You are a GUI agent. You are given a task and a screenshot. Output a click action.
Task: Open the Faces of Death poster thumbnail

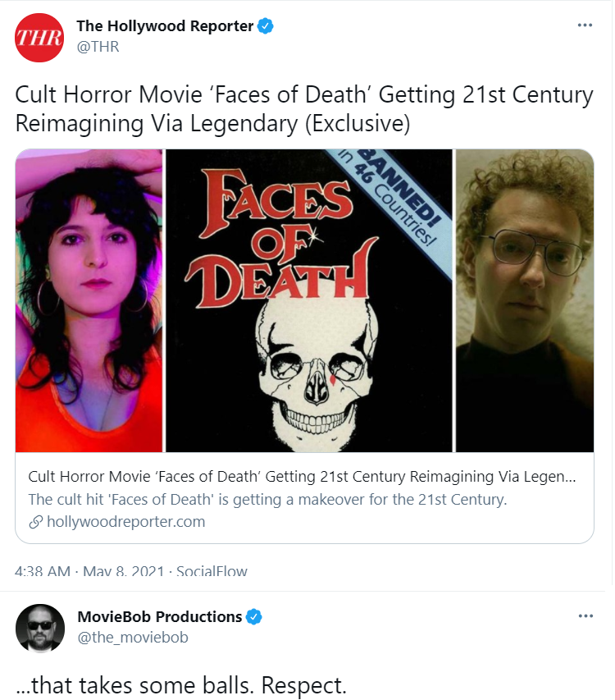309,300
